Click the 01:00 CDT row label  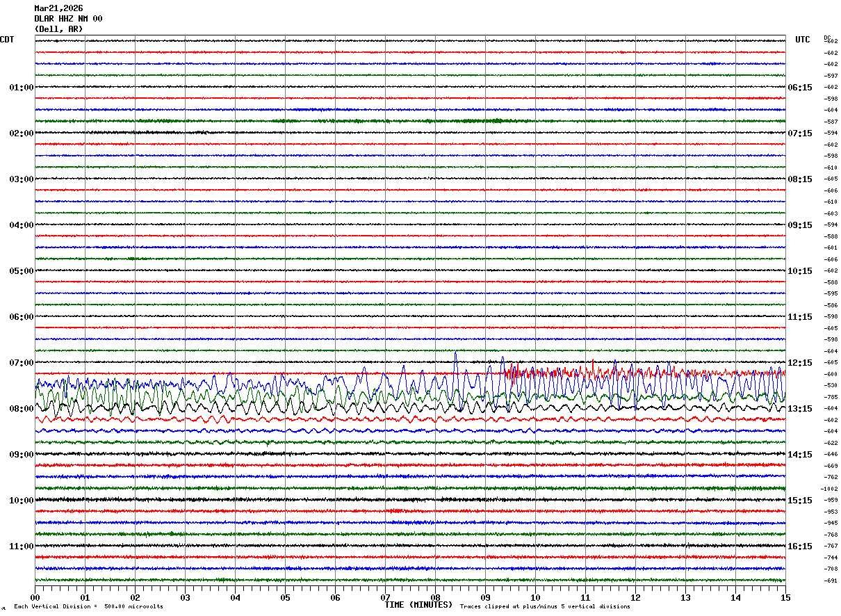21,88
